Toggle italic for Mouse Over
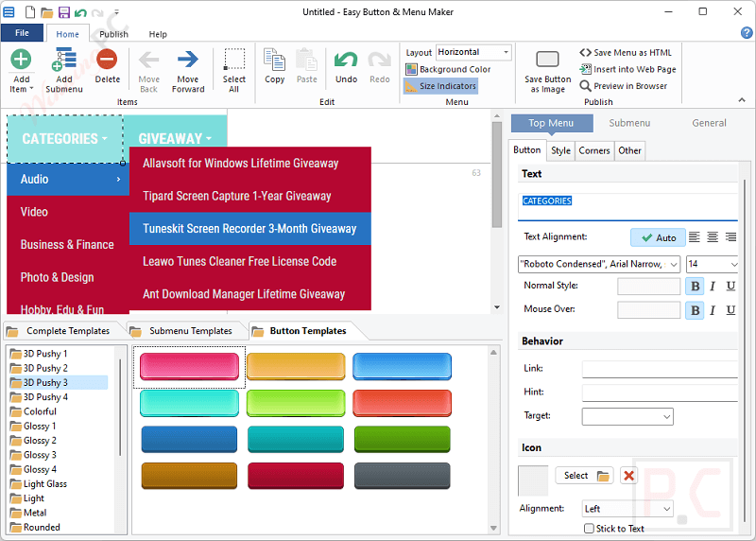Viewport: 756px width, 541px height. point(713,310)
